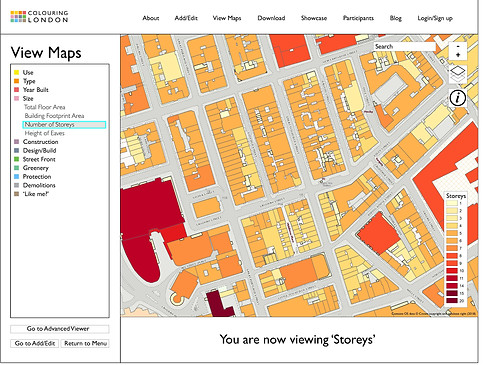Choose Height of Eaves sub-layer
This screenshot has width=487, height=365.
[45, 133]
